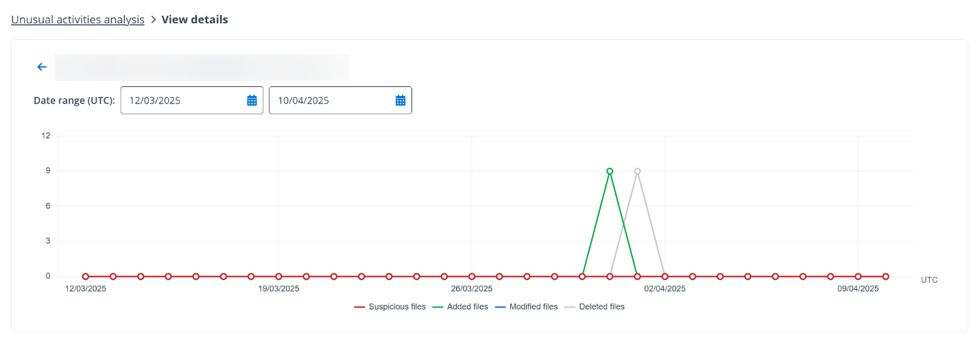This screenshot has height=348, width=980.
Task: Select the first data point at 12/03/2025
Action: click(86, 277)
